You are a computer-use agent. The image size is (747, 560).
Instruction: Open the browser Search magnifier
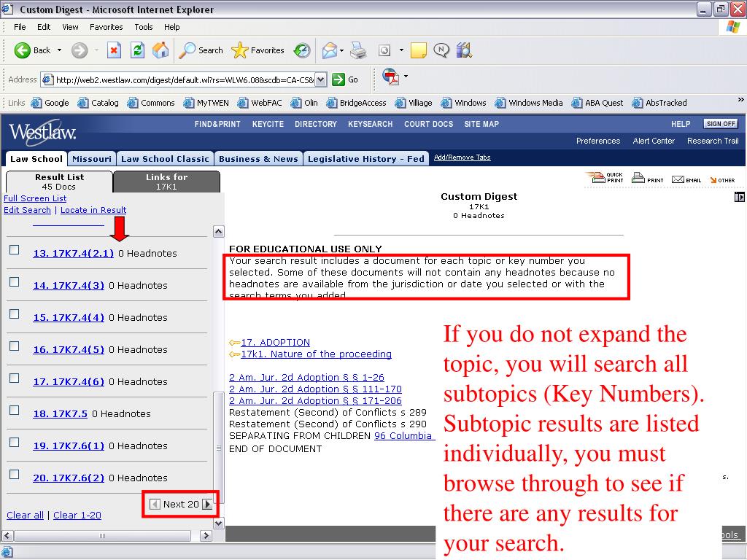coord(187,50)
